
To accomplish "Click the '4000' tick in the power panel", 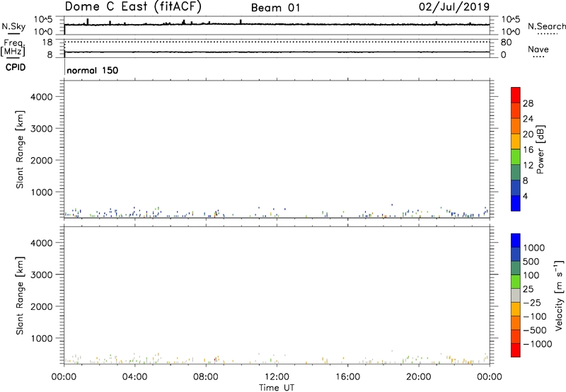I will [41, 97].
